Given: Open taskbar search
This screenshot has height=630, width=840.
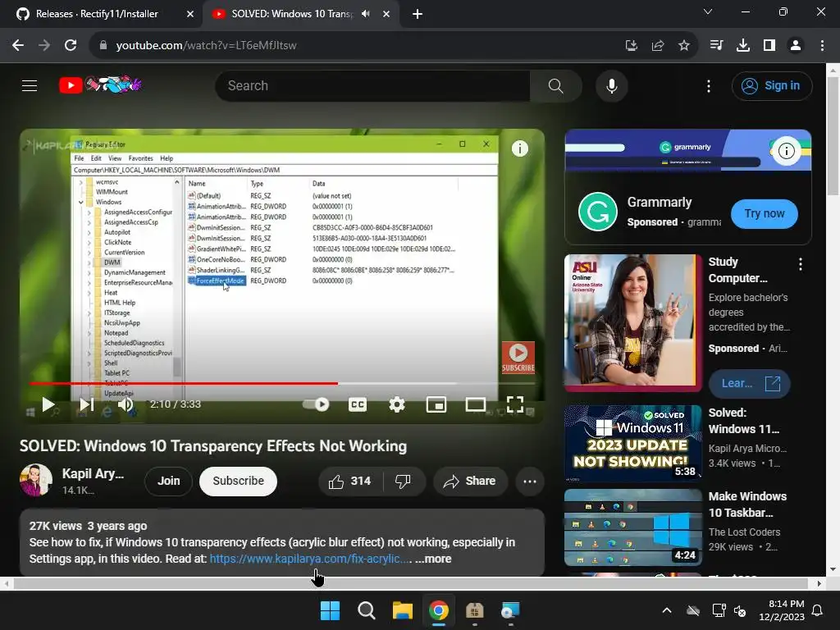Looking at the screenshot, I should [367, 610].
